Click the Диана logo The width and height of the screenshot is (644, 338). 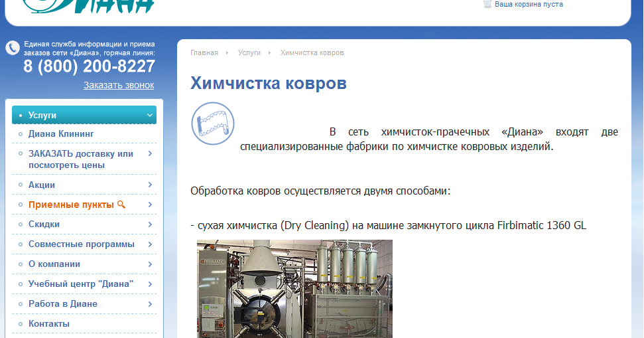[88, 6]
